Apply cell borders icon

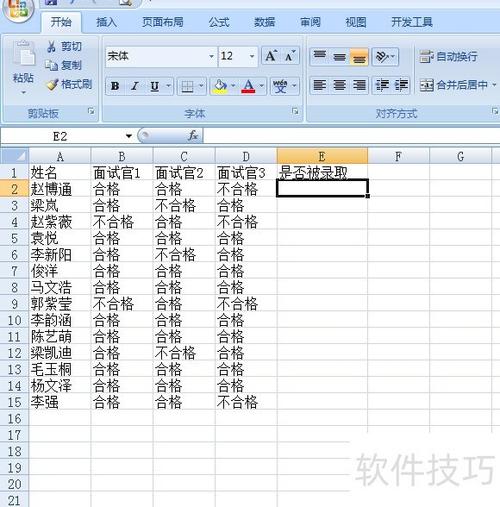click(x=187, y=87)
